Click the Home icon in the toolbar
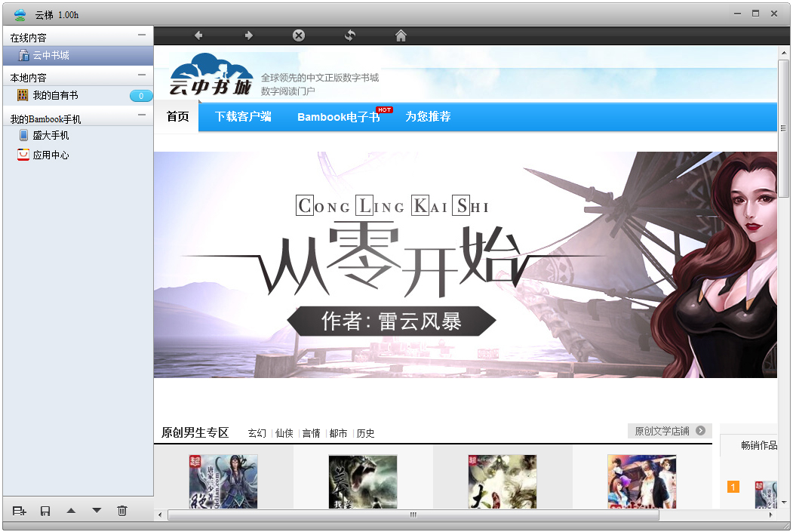Screen dimensions: 793x532 pyautogui.click(x=400, y=35)
